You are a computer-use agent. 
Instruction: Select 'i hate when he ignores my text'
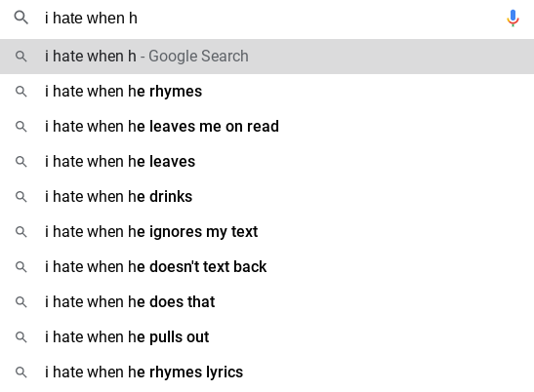267,232
